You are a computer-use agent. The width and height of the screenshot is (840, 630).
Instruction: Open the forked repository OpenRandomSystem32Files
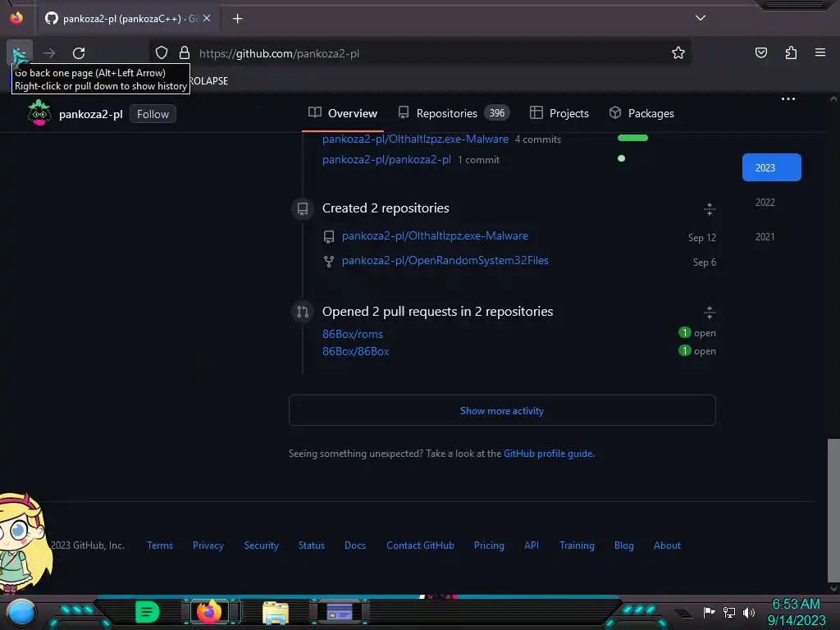pos(445,260)
